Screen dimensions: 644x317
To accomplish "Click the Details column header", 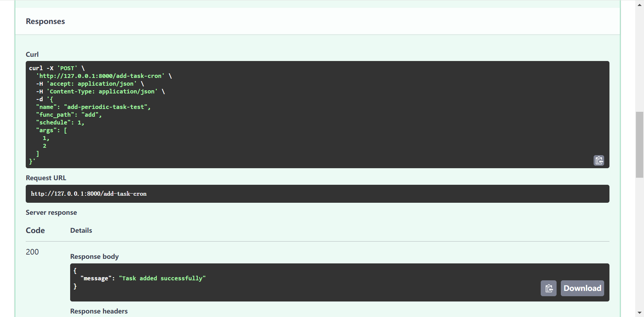I will click(81, 230).
